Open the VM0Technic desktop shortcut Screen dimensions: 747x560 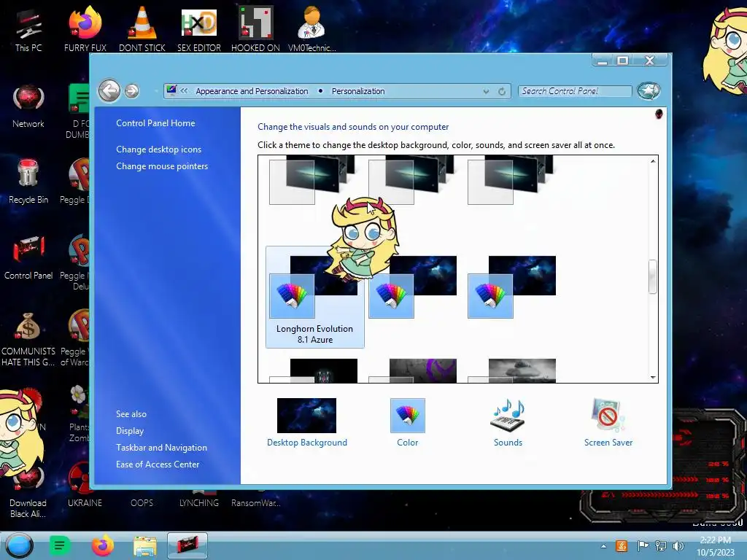[x=312, y=29]
